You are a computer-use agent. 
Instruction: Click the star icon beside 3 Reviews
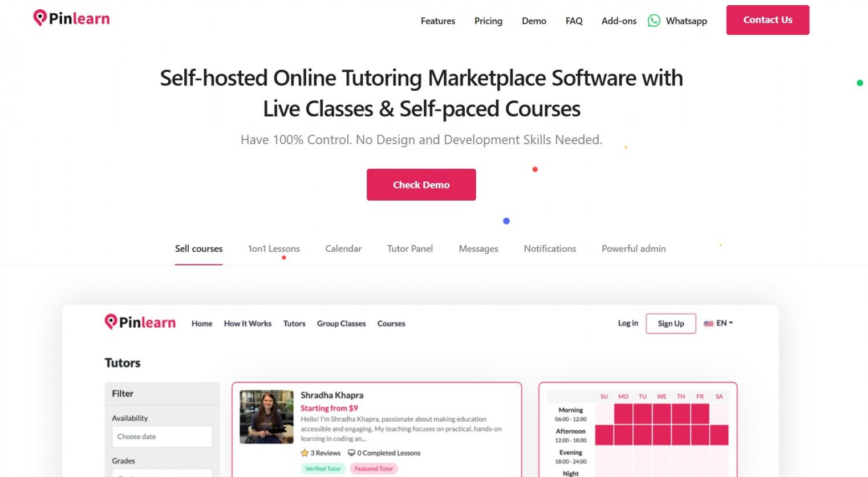(305, 453)
